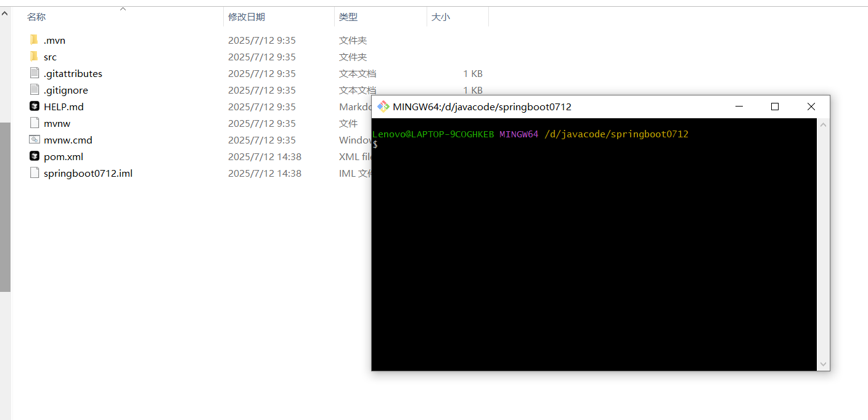The width and height of the screenshot is (868, 420).
Task: Click the mvnw file icon
Action: [34, 123]
